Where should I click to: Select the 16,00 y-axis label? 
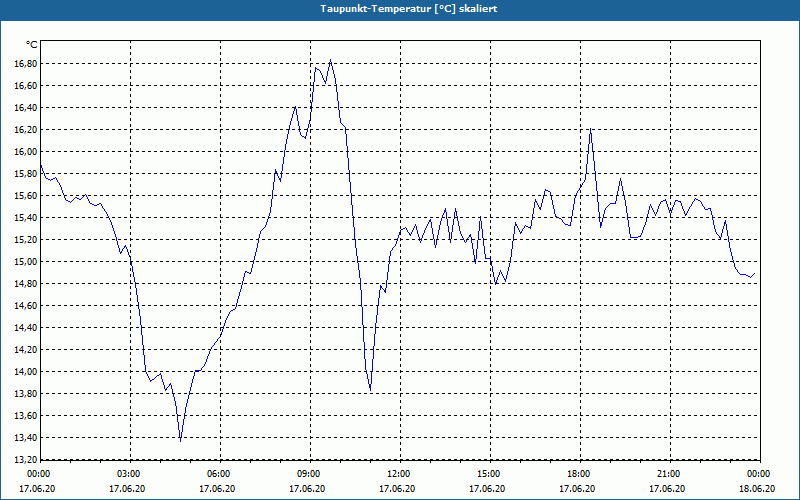26,152
